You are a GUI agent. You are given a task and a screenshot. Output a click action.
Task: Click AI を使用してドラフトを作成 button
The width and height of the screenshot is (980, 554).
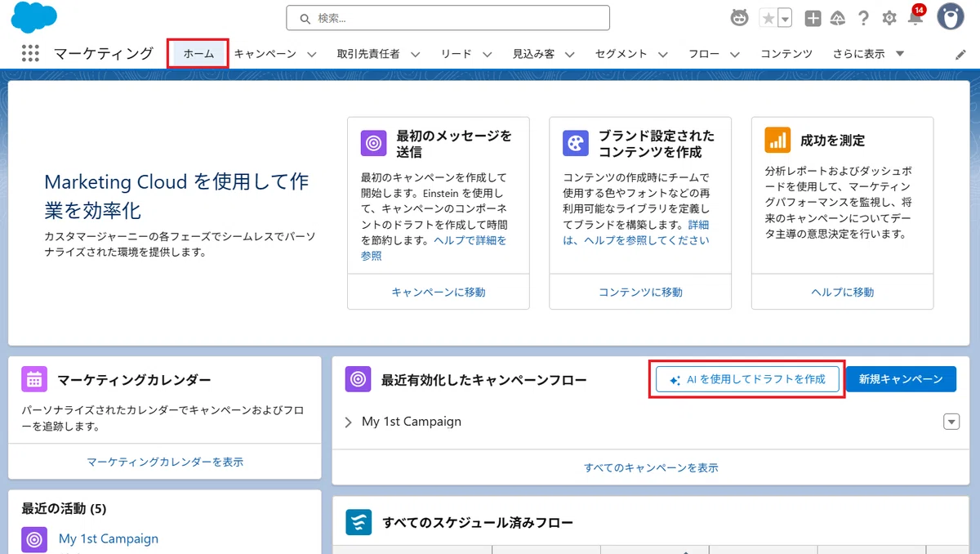point(747,380)
